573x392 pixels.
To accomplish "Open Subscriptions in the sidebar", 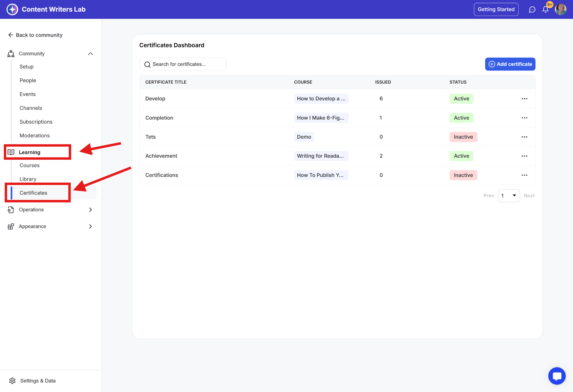I will point(36,122).
